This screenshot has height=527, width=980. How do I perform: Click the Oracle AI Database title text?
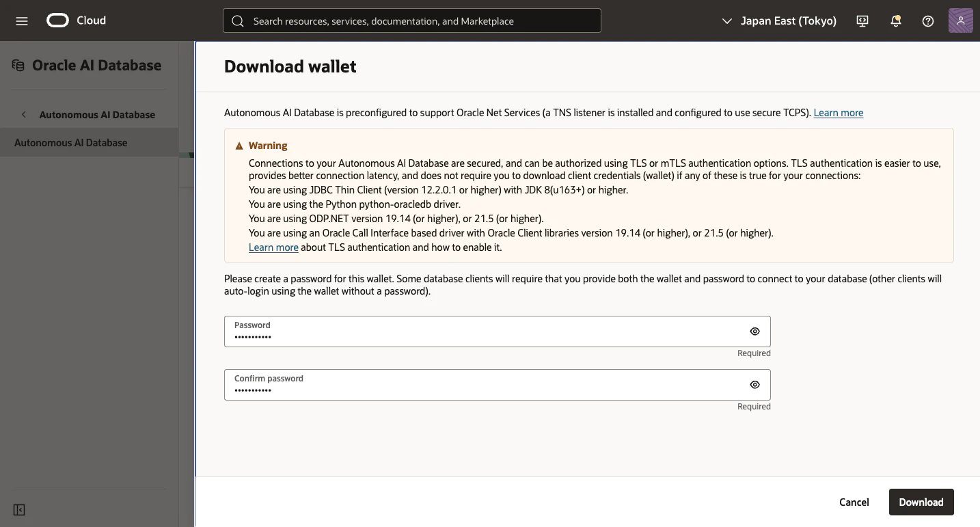pyautogui.click(x=97, y=66)
